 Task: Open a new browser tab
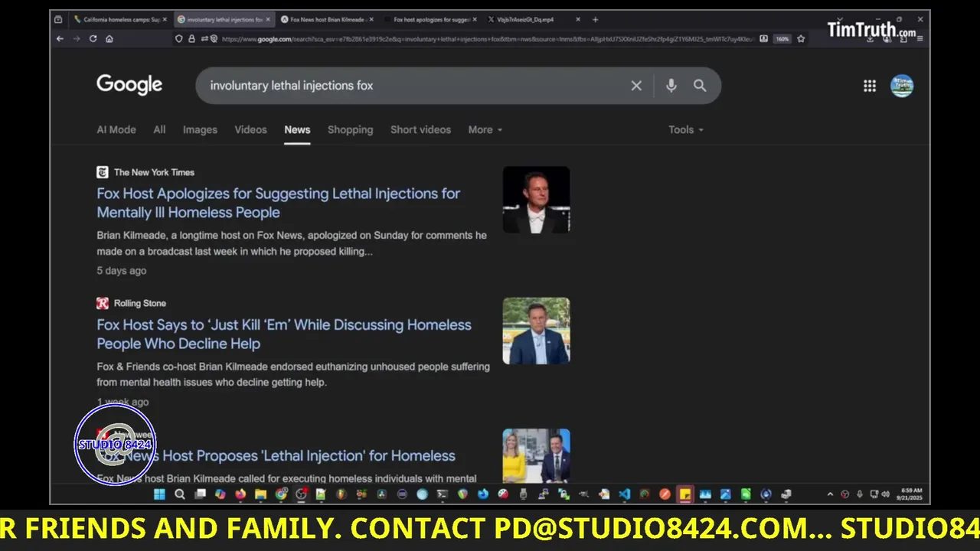[595, 19]
